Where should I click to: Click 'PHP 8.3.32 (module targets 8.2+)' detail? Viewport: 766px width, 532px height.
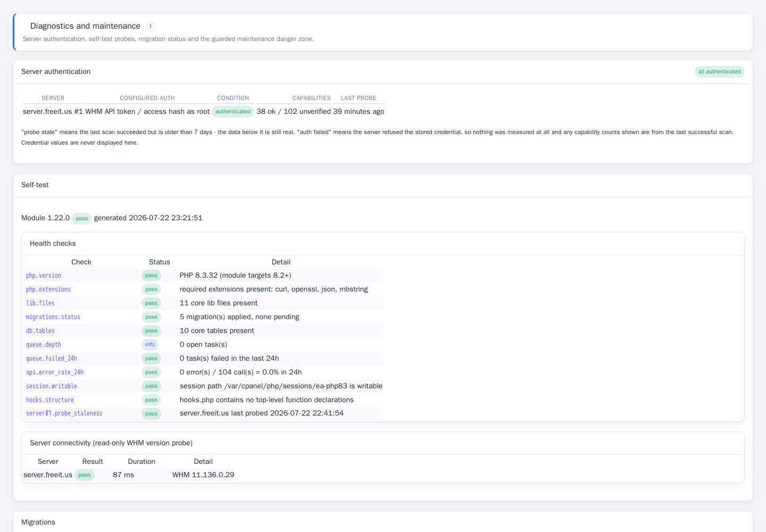[235, 276]
